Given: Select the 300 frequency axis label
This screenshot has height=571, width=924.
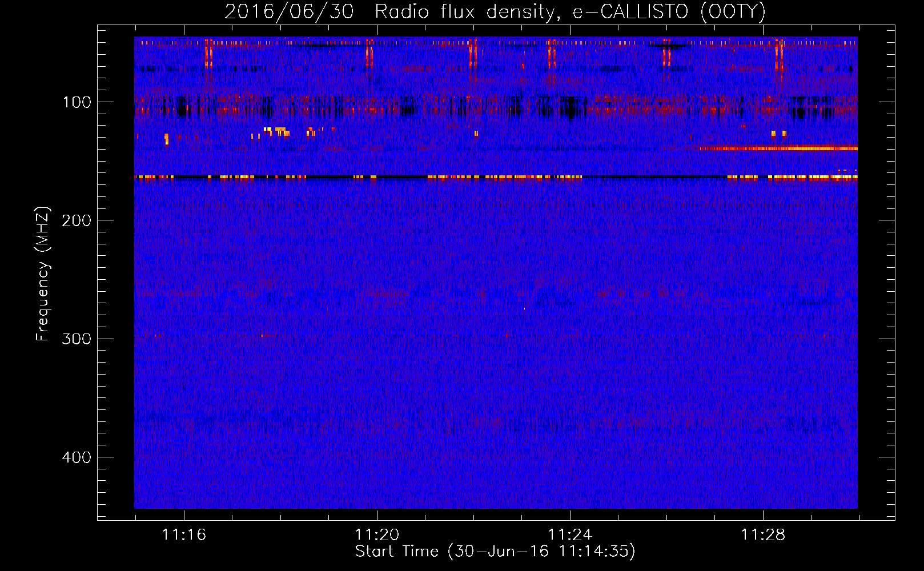Looking at the screenshot, I should [76, 339].
